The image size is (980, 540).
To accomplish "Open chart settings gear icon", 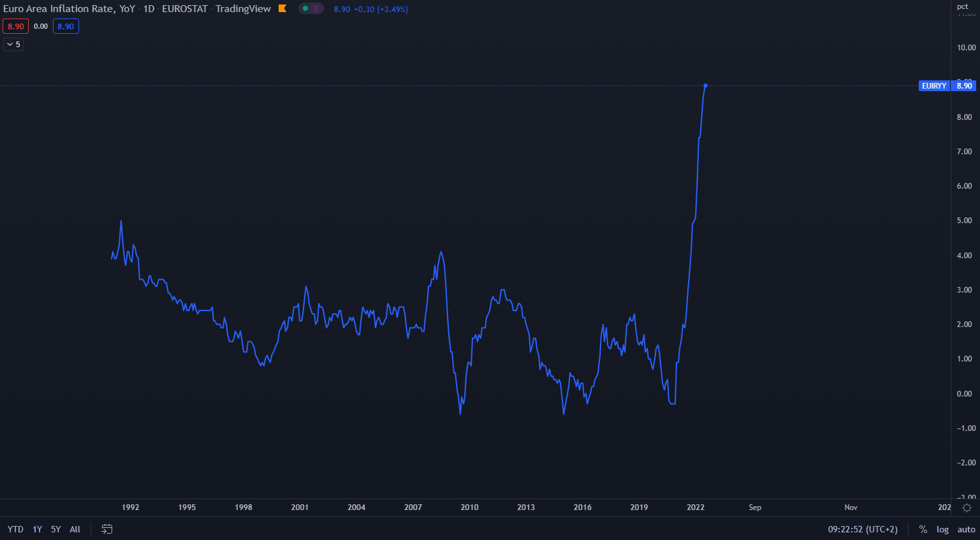I will [967, 507].
